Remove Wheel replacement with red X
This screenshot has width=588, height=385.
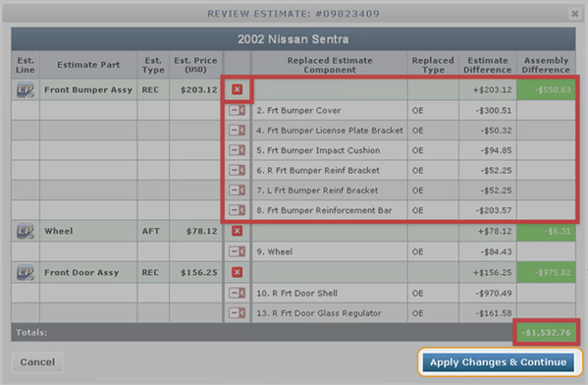237,231
